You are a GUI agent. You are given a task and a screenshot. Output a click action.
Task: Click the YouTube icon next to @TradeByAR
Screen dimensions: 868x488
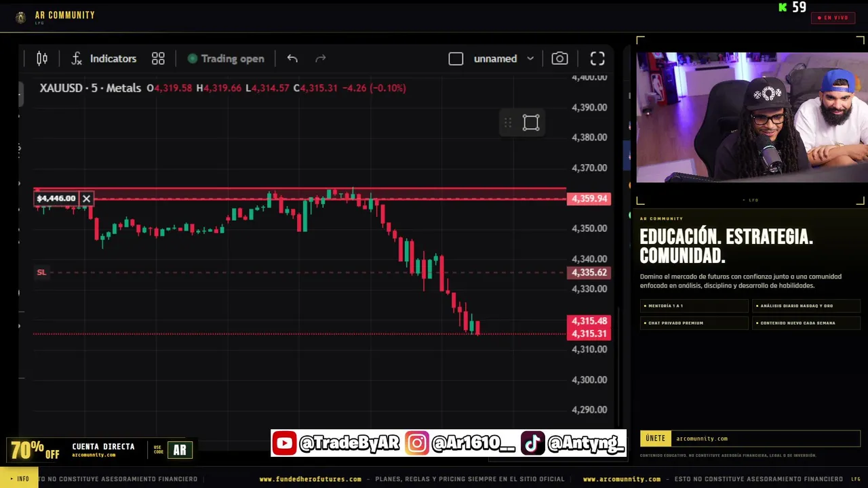(284, 443)
